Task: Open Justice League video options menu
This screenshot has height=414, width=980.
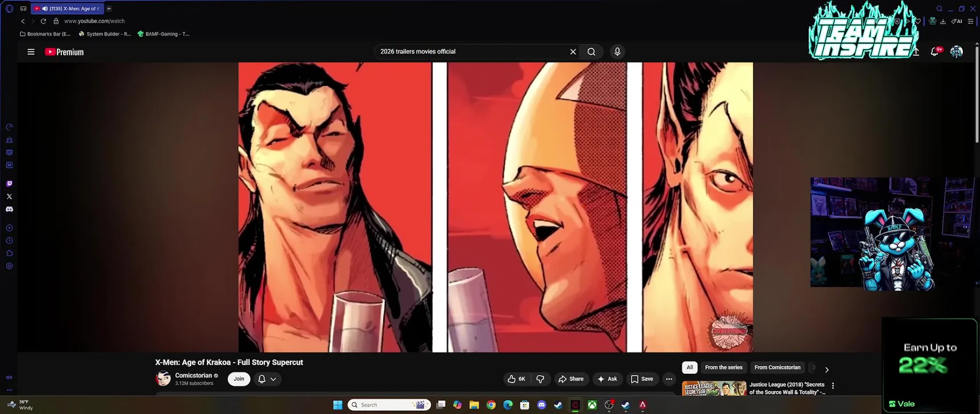Action: (833, 386)
